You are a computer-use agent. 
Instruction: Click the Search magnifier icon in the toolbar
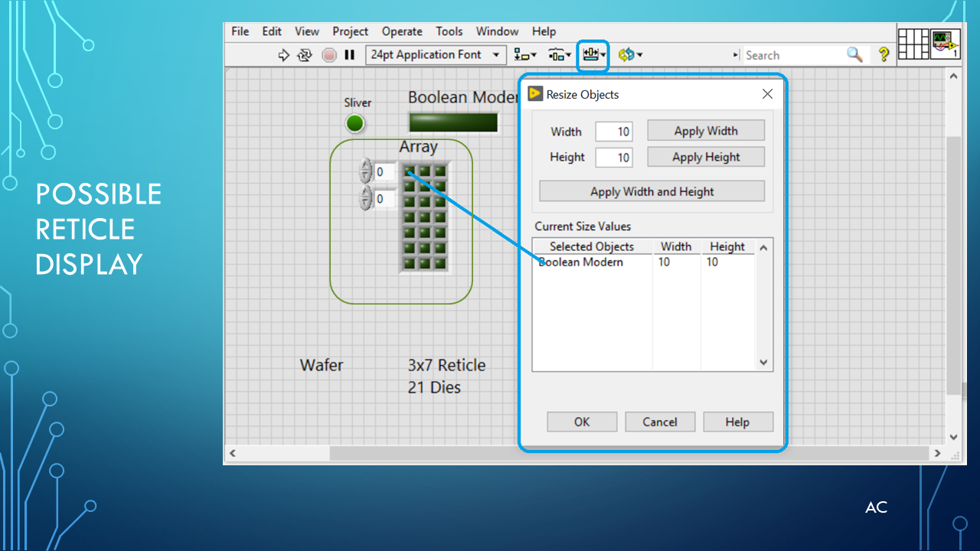[x=854, y=54]
